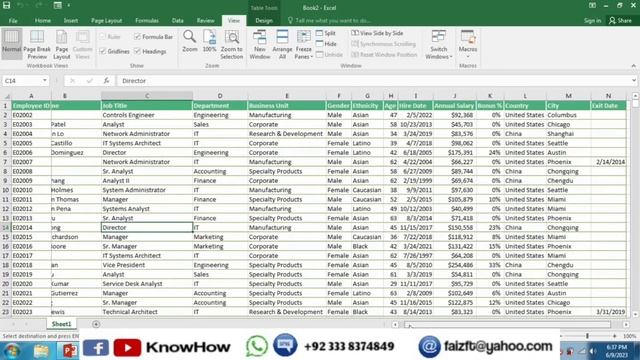Click the volume speaker tray icon
Screen dimensions: 640x360
tap(593, 351)
